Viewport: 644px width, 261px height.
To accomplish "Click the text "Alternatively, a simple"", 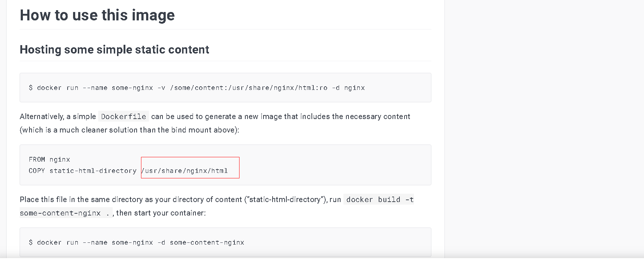I will click(x=58, y=116).
